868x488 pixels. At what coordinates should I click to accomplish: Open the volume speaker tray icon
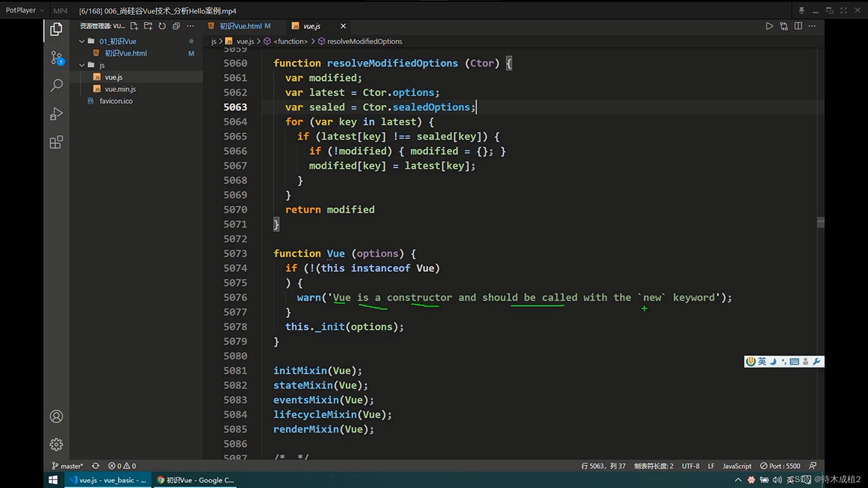tap(777, 480)
